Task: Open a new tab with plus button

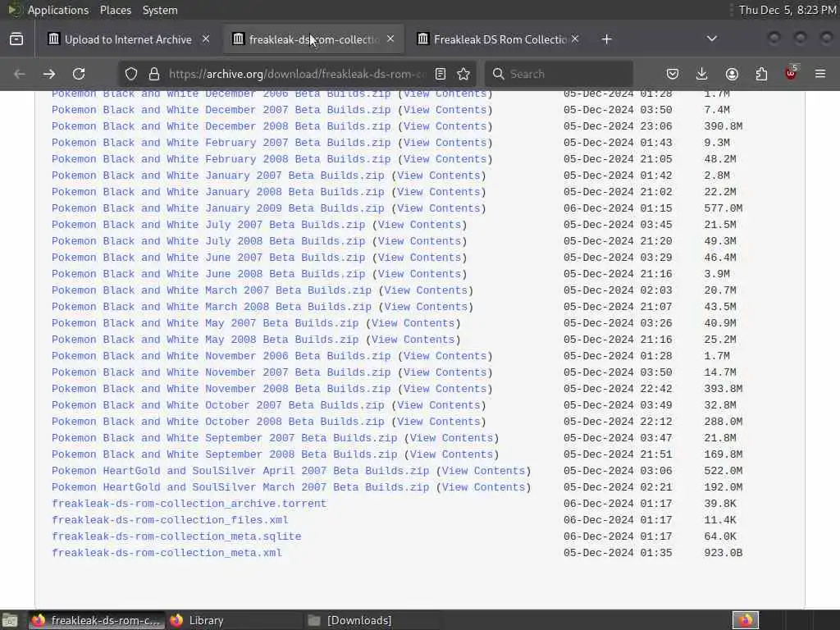Action: (606, 39)
